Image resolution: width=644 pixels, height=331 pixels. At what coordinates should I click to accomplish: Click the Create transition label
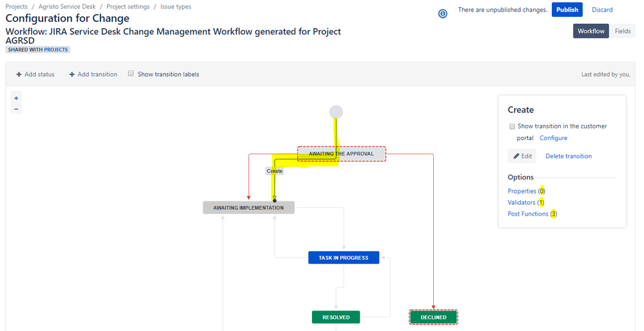[x=275, y=171]
